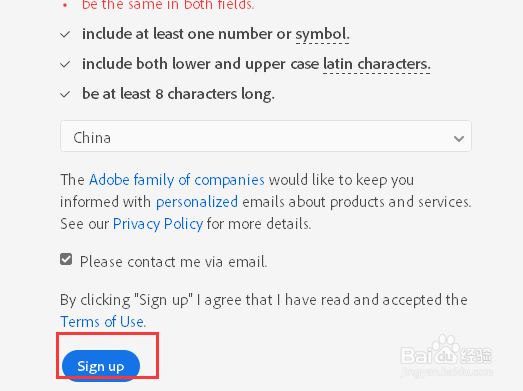Click the Baidu paw logo watermark
This screenshot has width=523, height=391.
[x=444, y=350]
